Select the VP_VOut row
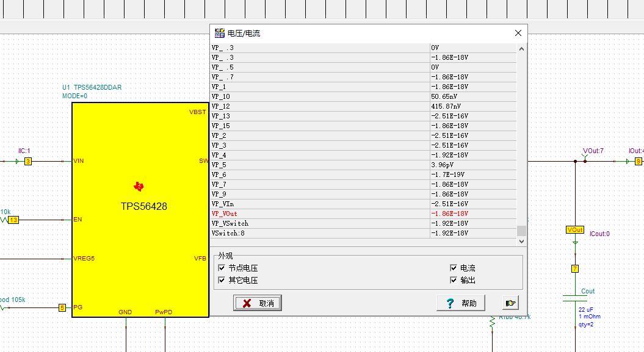The width and height of the screenshot is (644, 352). click(x=363, y=214)
